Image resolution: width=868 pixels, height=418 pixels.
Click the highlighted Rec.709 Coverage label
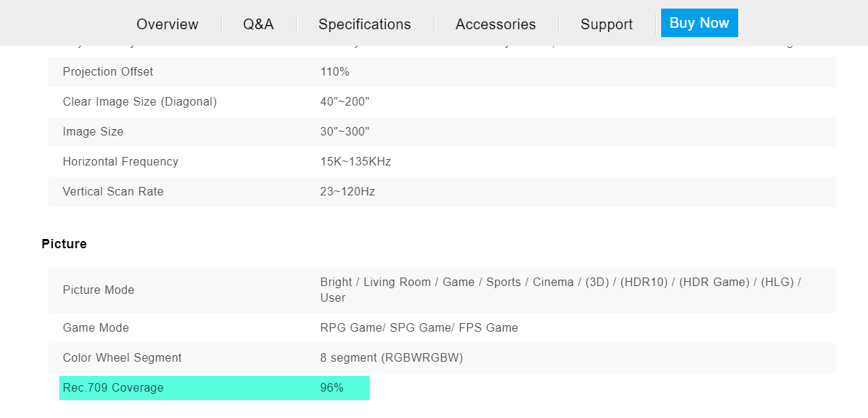click(x=113, y=388)
